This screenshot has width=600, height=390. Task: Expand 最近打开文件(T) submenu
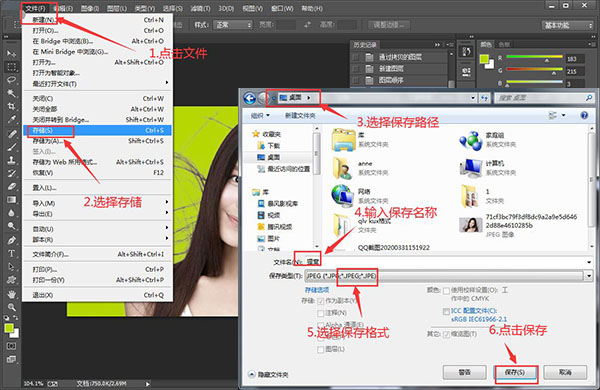point(98,84)
